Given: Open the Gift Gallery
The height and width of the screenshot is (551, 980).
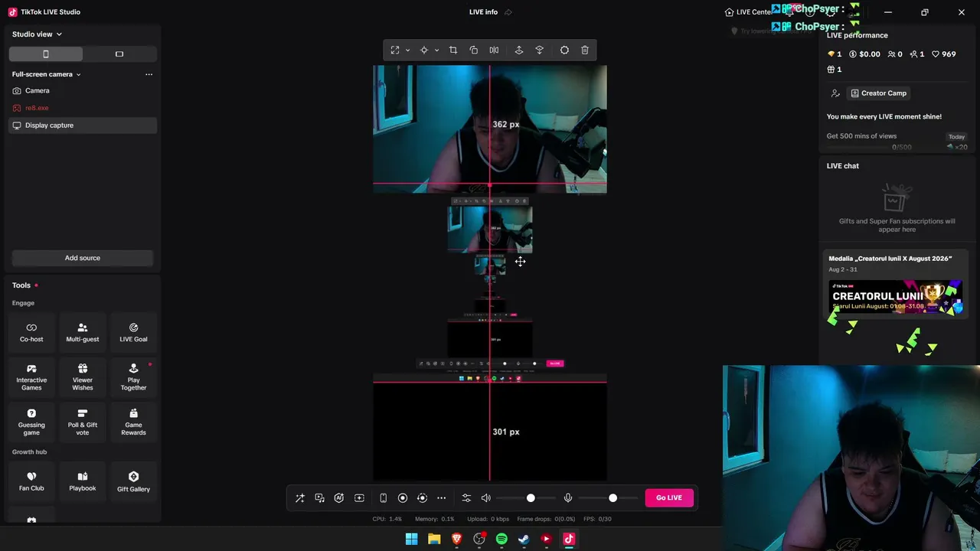Looking at the screenshot, I should 133,481.
